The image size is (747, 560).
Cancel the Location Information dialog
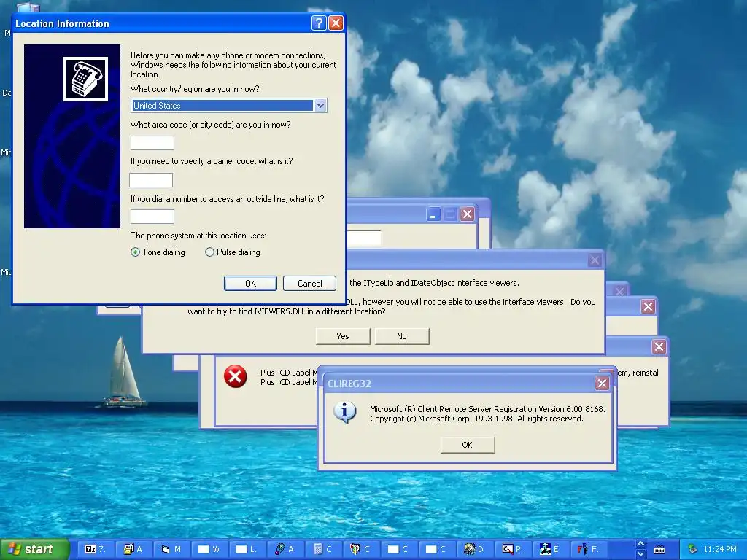coord(309,284)
